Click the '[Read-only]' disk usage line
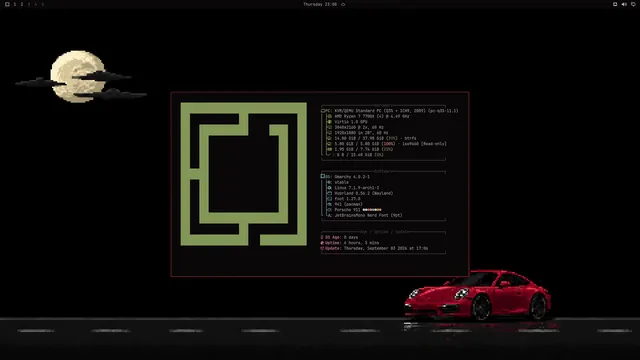 point(390,144)
